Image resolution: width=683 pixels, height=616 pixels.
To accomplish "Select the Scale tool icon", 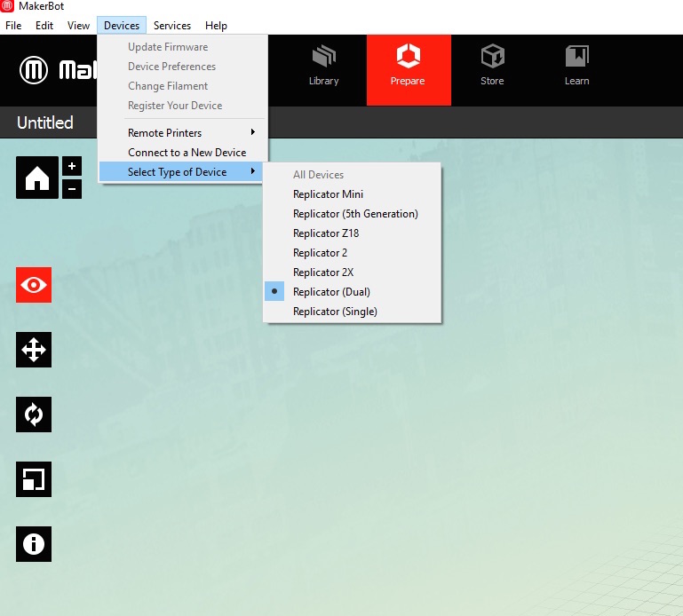I will [34, 479].
